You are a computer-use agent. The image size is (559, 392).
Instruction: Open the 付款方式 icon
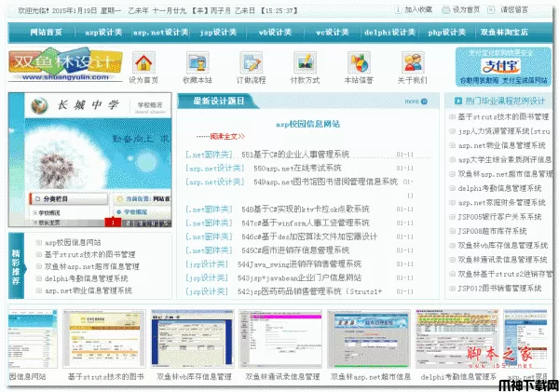(306, 62)
